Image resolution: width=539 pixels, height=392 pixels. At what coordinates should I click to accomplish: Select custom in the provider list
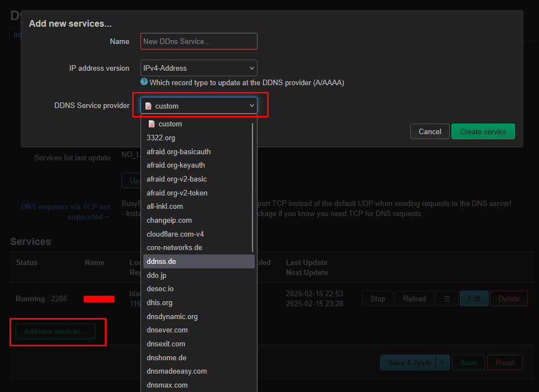point(198,124)
